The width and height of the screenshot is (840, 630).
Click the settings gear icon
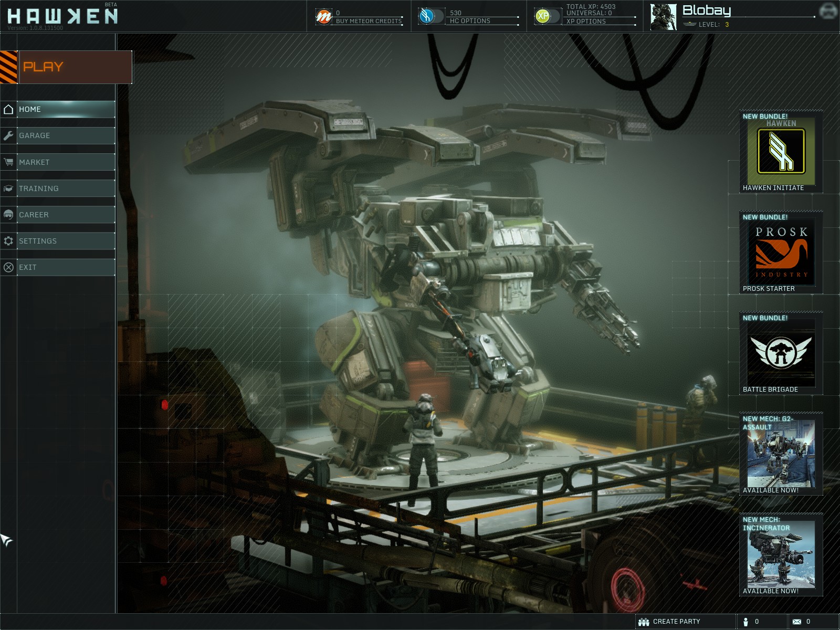click(8, 241)
